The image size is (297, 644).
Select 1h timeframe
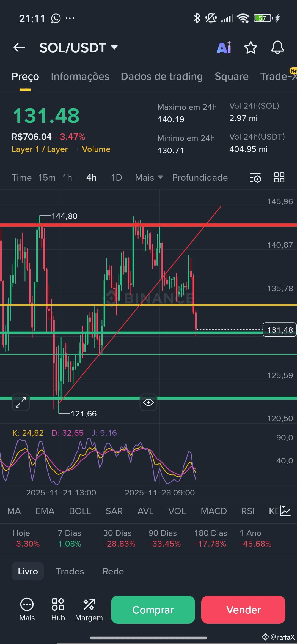click(x=67, y=178)
